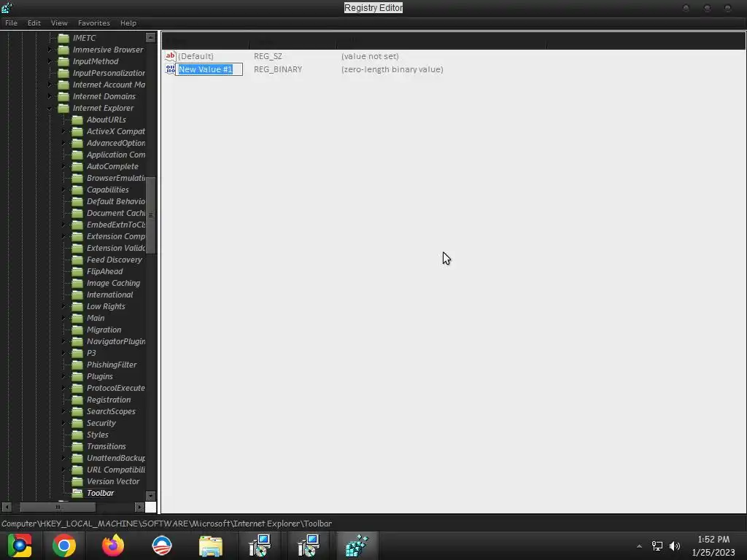Select the Transitions key

pyautogui.click(x=107, y=447)
